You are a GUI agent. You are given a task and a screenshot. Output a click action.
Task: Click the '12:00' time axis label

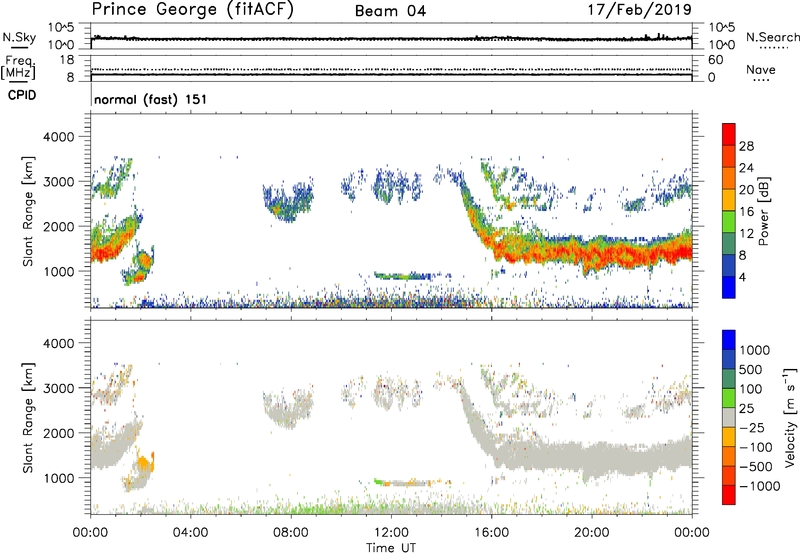click(391, 533)
